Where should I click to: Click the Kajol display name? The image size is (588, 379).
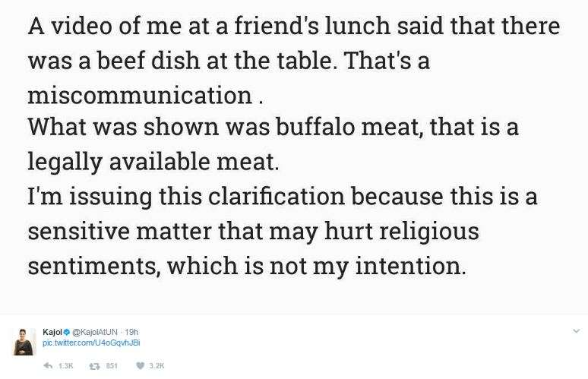click(x=52, y=332)
